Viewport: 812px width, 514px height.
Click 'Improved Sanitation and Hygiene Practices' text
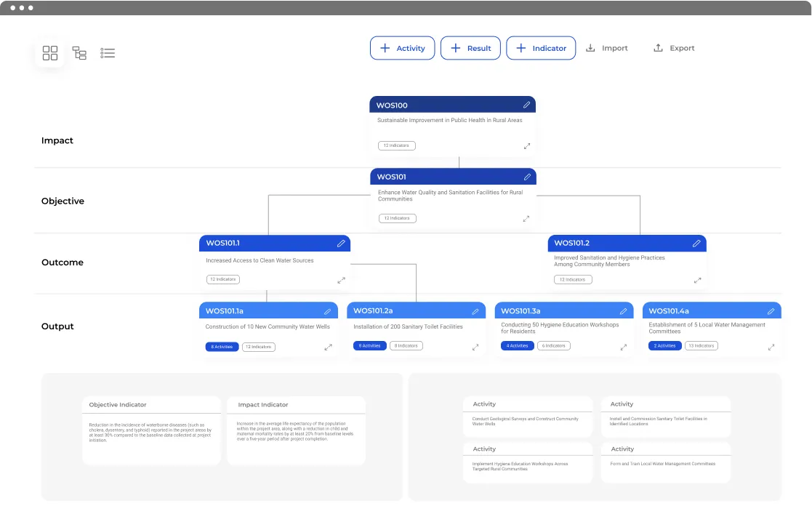[x=609, y=260]
